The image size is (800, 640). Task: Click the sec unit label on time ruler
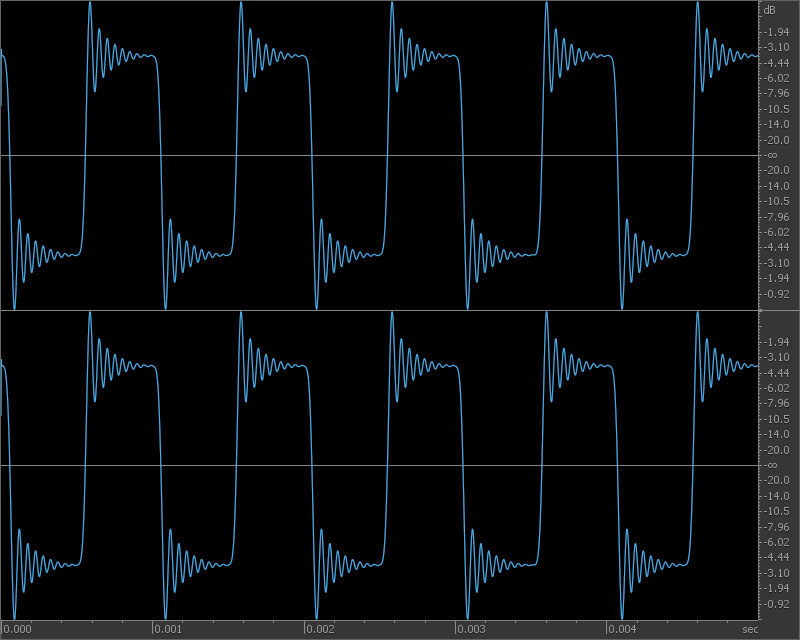[x=750, y=629]
